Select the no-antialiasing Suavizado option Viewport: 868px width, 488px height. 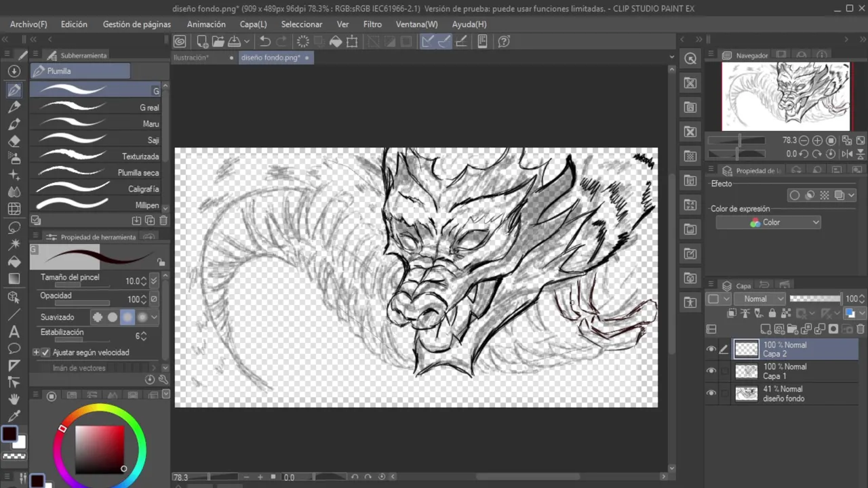98,317
